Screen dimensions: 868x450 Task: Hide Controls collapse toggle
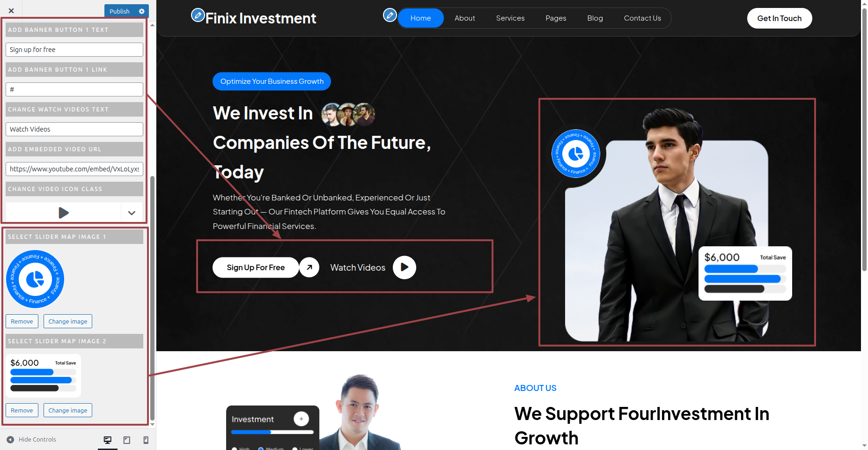[x=32, y=440]
